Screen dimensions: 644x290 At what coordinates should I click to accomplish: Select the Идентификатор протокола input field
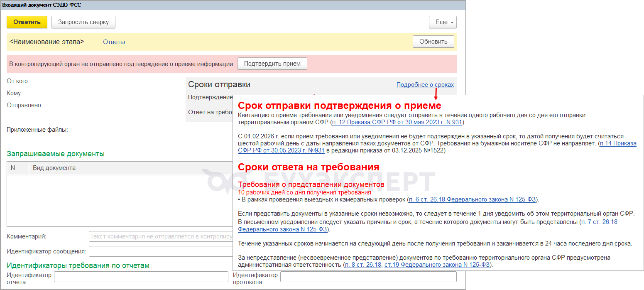[x=368, y=277]
